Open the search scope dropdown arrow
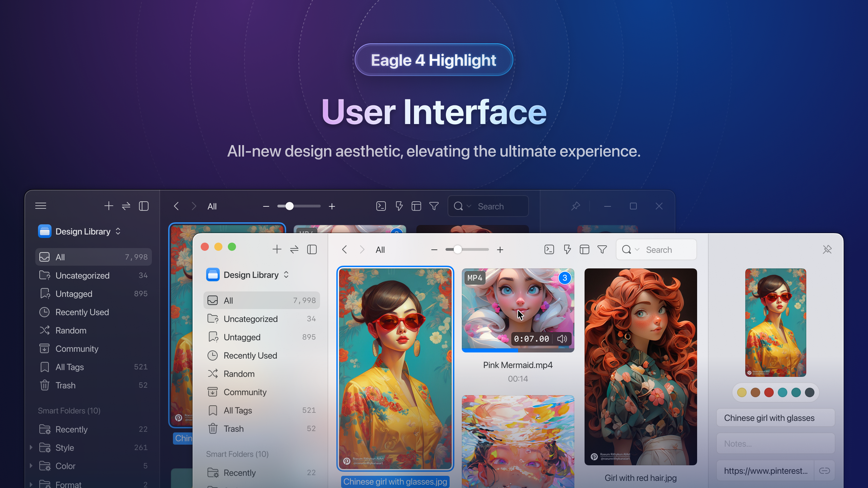The image size is (868, 488). coord(637,249)
